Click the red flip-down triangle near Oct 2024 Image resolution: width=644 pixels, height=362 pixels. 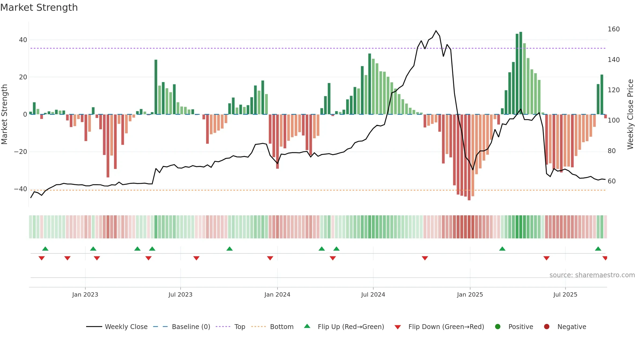tap(425, 258)
